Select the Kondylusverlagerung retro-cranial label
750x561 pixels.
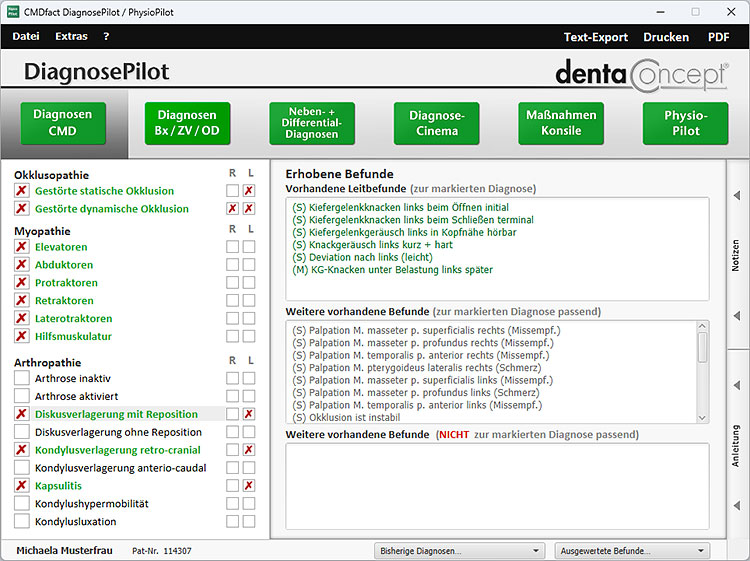pos(118,450)
